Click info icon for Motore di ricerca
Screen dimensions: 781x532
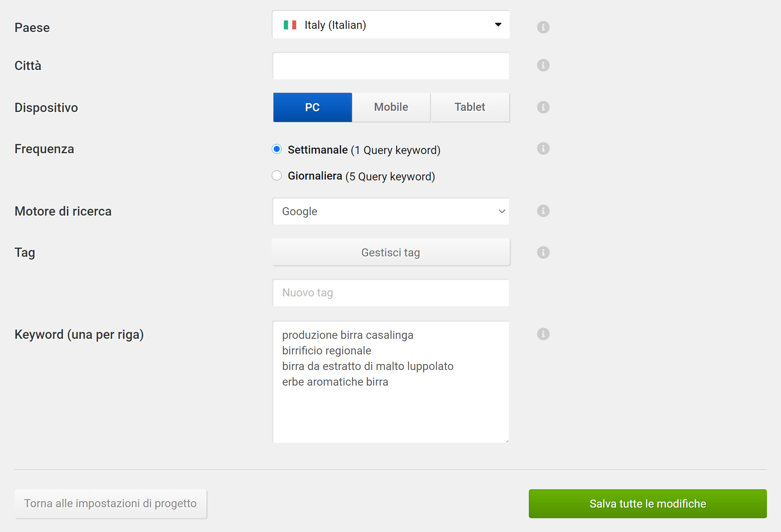pyautogui.click(x=543, y=211)
